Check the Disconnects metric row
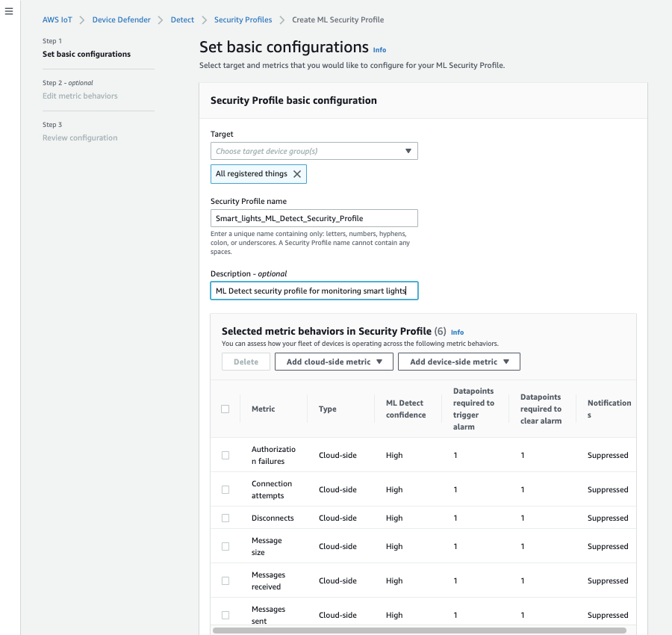672x635 pixels. click(x=225, y=518)
